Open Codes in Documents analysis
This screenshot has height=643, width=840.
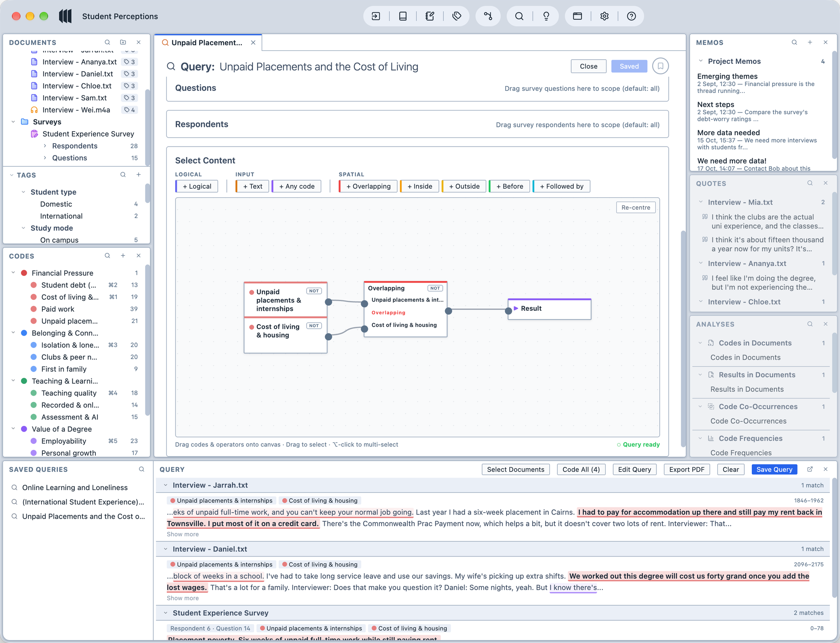pyautogui.click(x=745, y=357)
